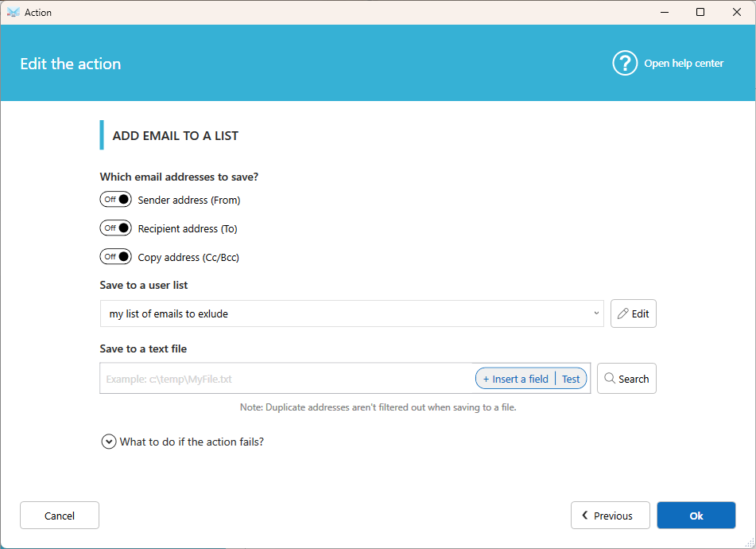
Task: Click the note about duplicate addresses
Action: point(378,407)
